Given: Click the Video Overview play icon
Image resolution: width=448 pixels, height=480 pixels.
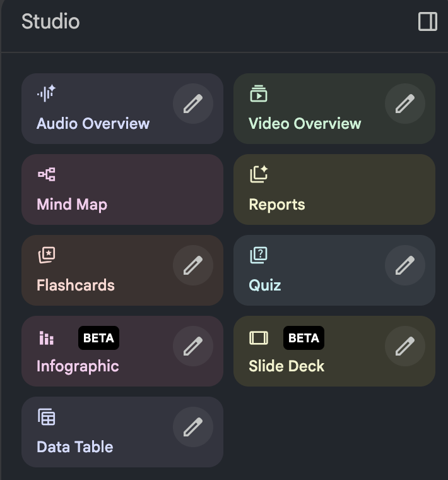Looking at the screenshot, I should 259,93.
